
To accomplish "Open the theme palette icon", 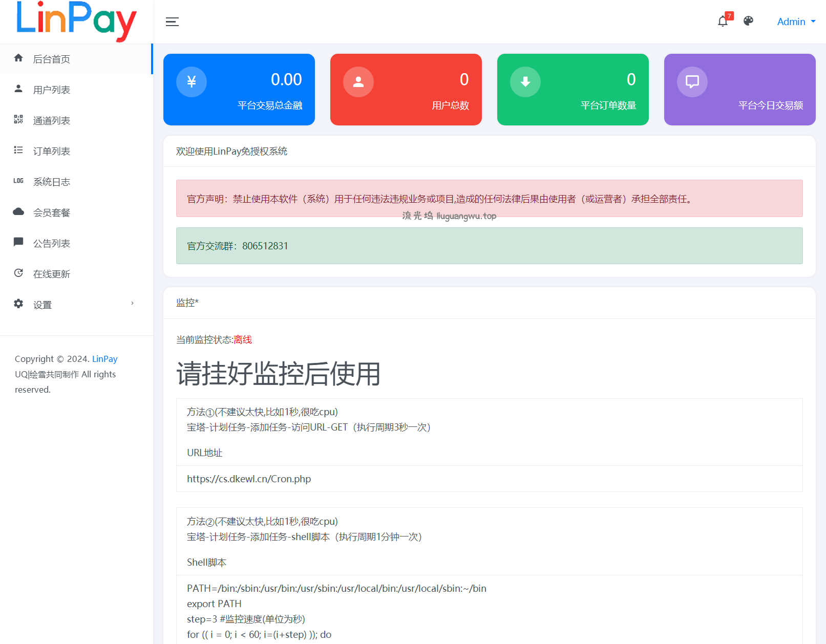I will (748, 21).
